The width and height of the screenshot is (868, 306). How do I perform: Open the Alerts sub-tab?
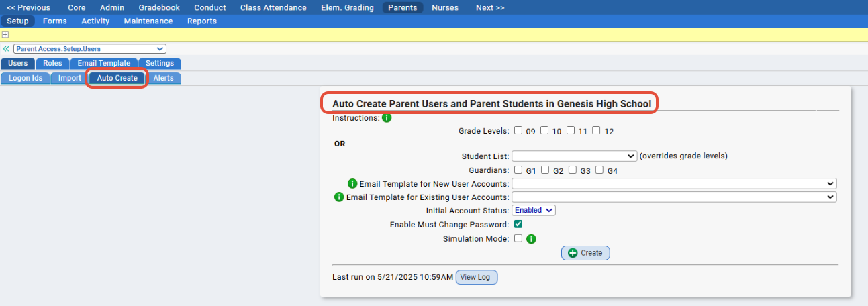coord(163,79)
